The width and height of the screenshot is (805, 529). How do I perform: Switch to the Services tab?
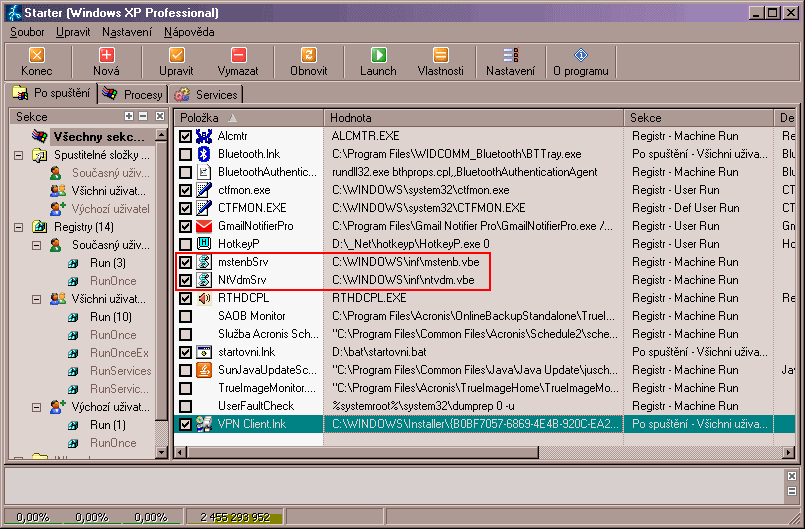206,95
